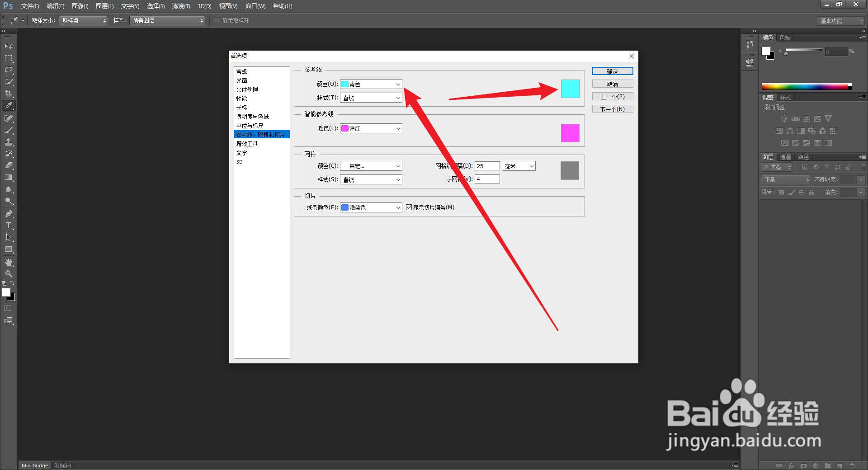Toggle the 显示切片编号(M) checkbox
This screenshot has width=868, height=470.
(409, 207)
